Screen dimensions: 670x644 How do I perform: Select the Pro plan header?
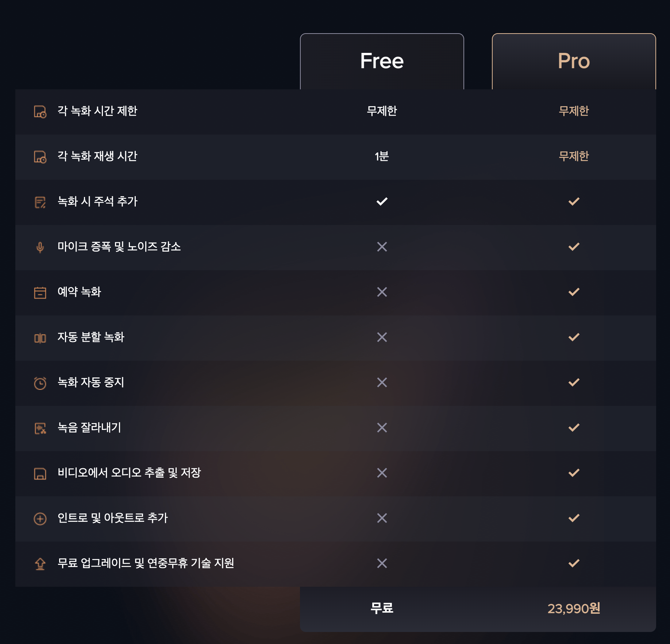tap(574, 61)
